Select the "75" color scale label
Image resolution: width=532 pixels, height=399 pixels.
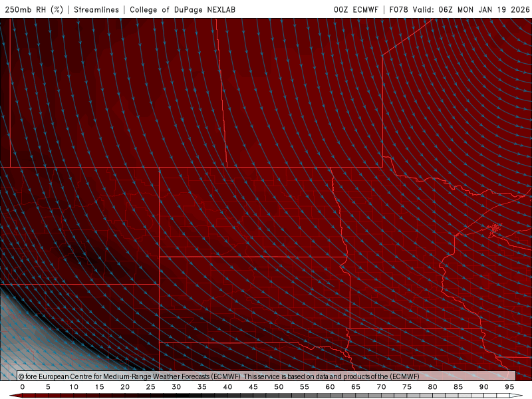(407, 387)
